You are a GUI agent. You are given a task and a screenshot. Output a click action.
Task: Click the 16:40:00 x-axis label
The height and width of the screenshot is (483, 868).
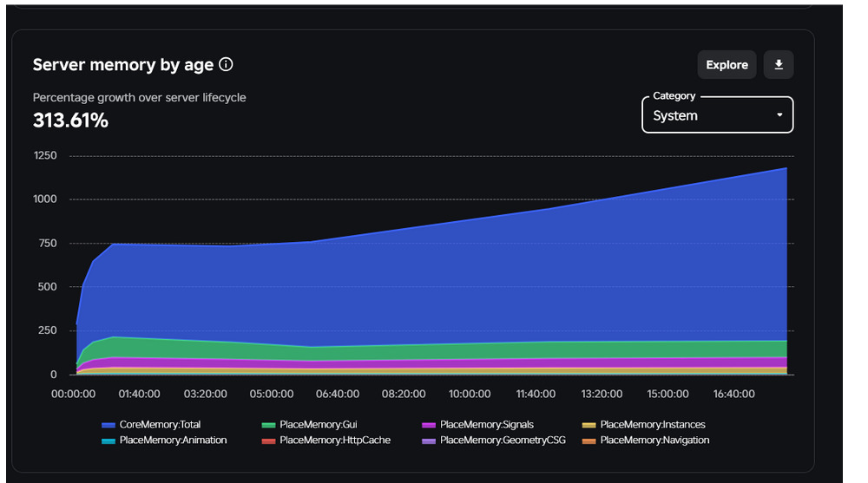click(x=734, y=394)
